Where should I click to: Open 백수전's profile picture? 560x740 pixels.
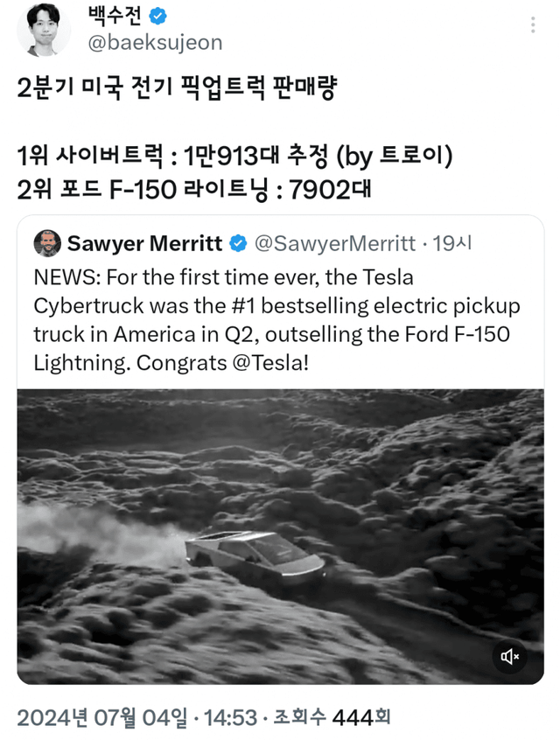[x=44, y=28]
